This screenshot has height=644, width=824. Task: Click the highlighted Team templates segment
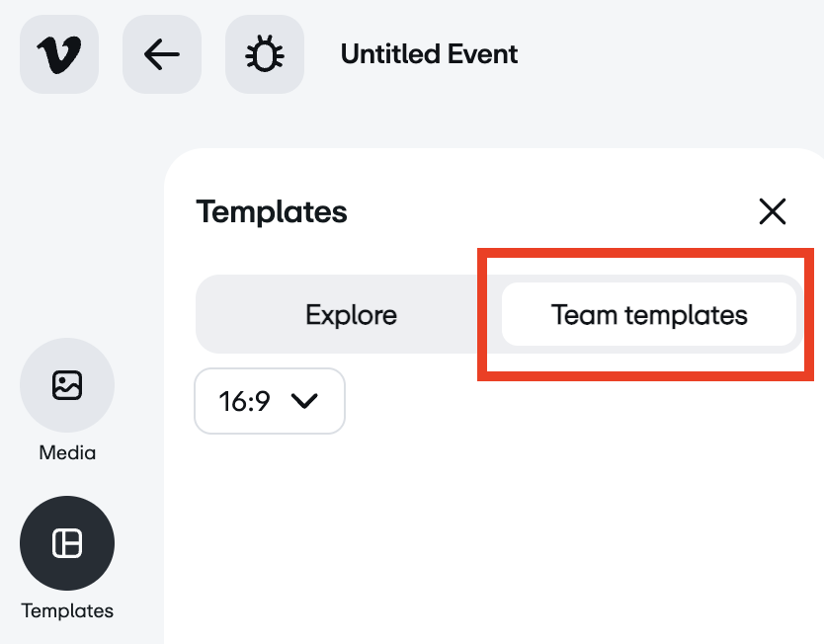click(649, 315)
